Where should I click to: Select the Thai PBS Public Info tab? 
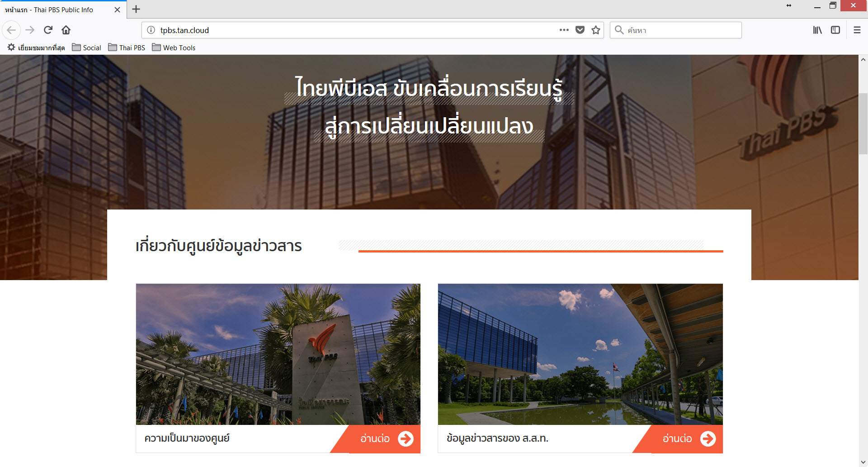click(63, 10)
